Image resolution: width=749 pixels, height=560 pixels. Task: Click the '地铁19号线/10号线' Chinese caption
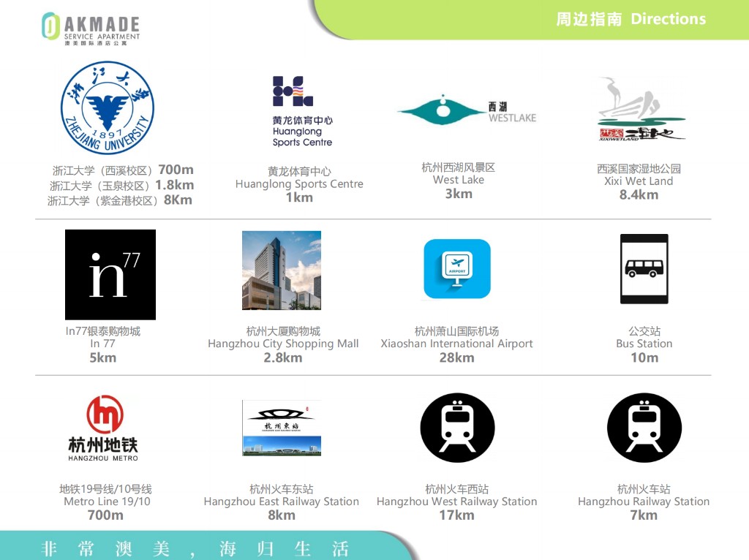point(105,489)
